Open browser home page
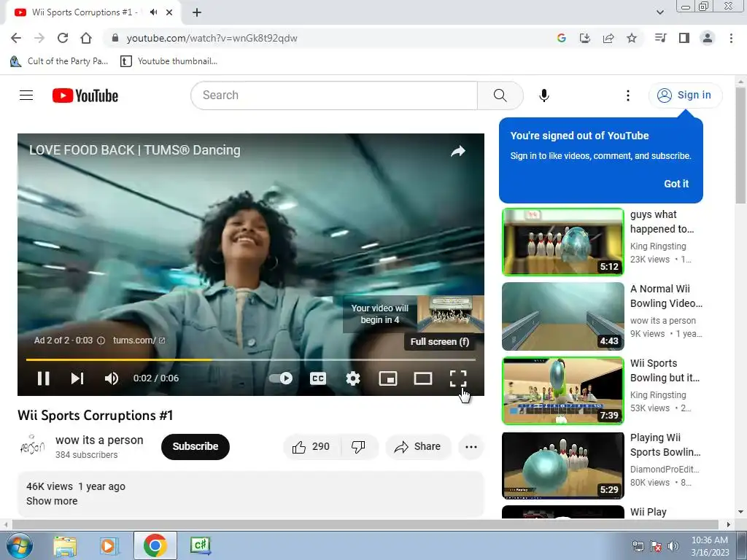The height and width of the screenshot is (560, 747). 86,38
